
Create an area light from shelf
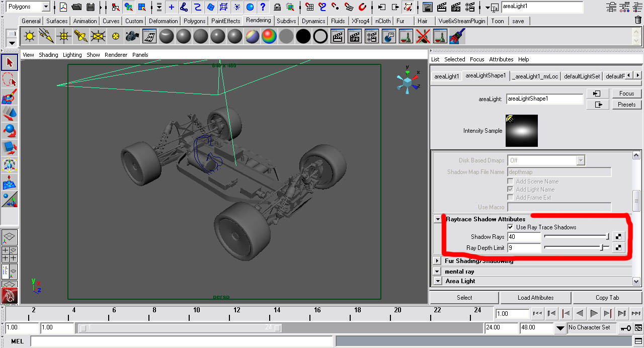(x=98, y=36)
